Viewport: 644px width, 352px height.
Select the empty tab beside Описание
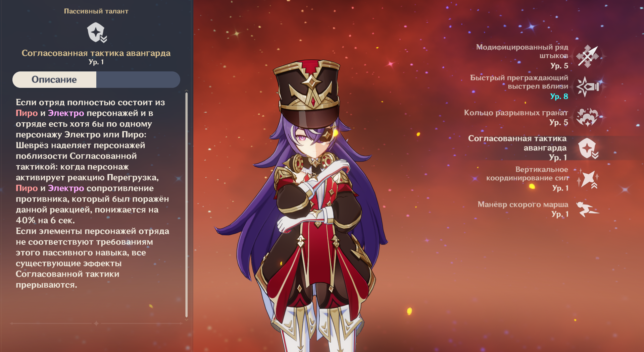[138, 79]
